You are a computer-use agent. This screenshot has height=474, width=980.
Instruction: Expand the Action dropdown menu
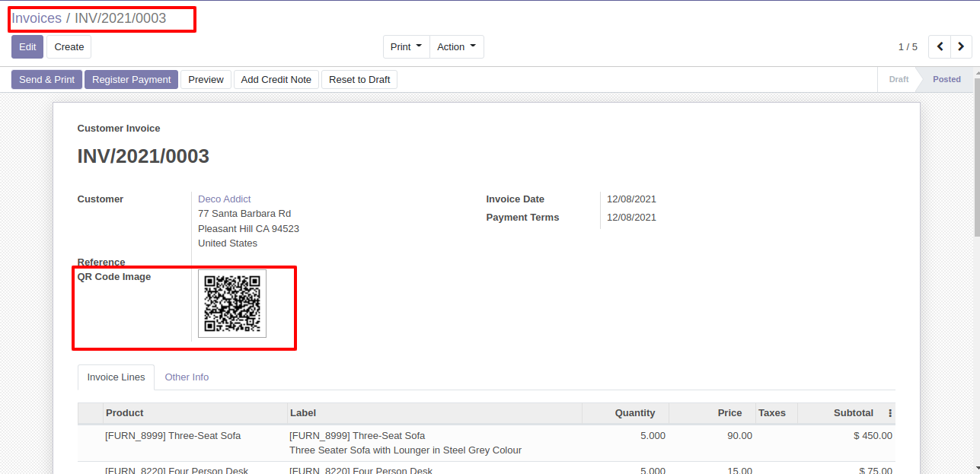click(x=456, y=47)
